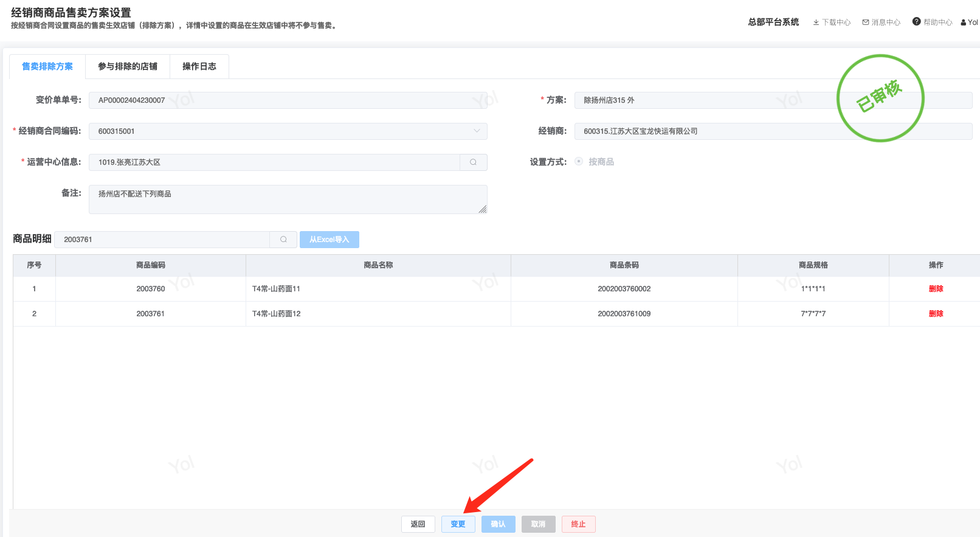Viewport: 980px width, 537px height.
Task: Click product name T4常-山药面11
Action: [277, 289]
